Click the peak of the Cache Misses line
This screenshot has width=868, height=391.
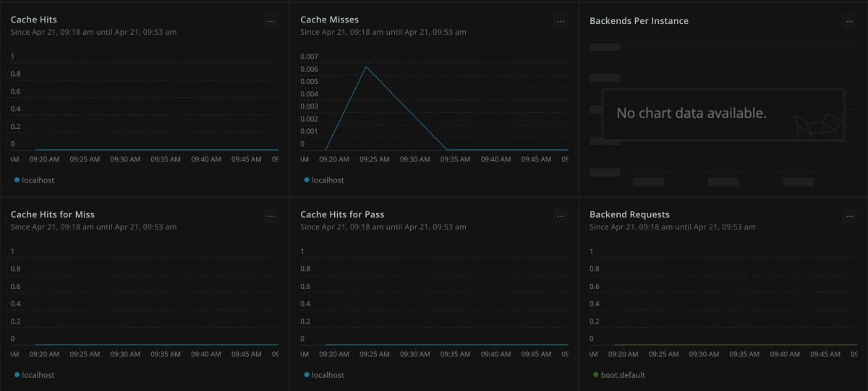click(366, 67)
